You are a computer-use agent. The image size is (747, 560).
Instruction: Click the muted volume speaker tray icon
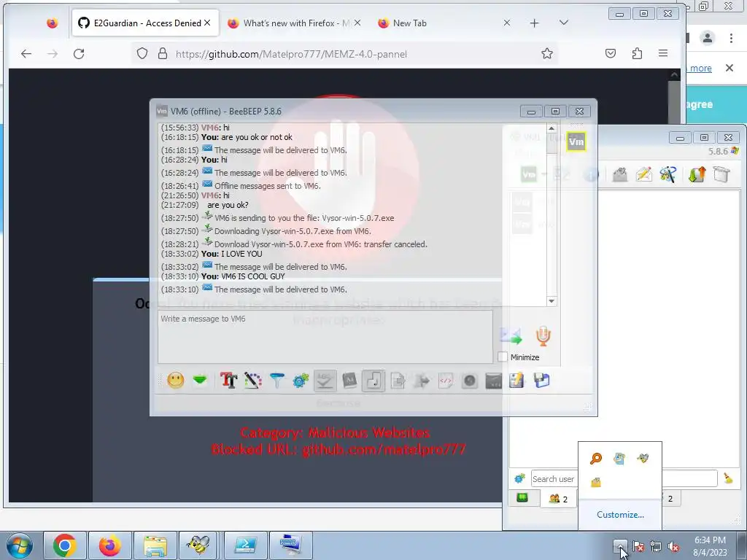[x=673, y=546]
